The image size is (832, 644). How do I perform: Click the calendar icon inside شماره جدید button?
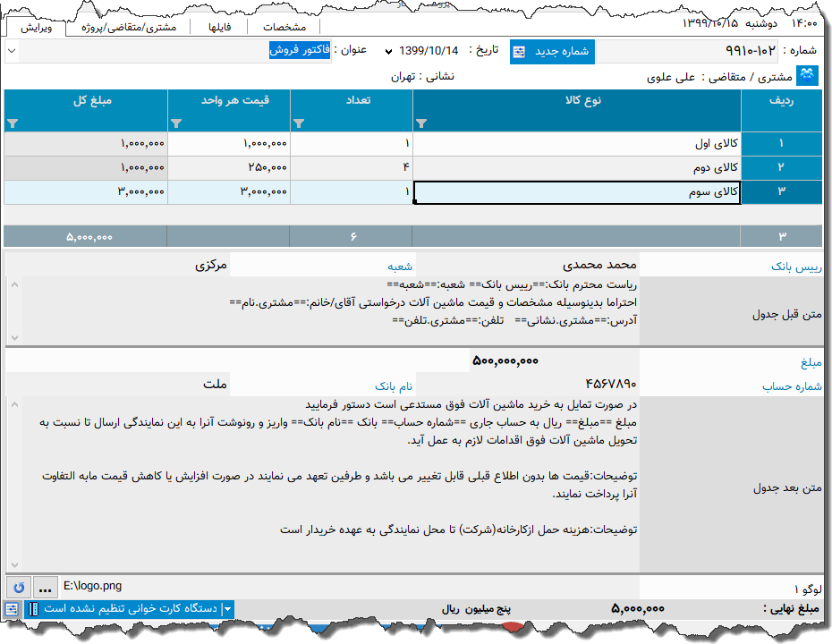tap(519, 52)
